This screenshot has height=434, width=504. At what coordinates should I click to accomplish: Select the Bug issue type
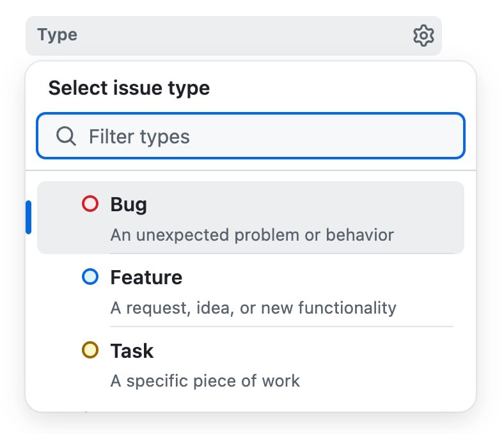pyautogui.click(x=251, y=218)
